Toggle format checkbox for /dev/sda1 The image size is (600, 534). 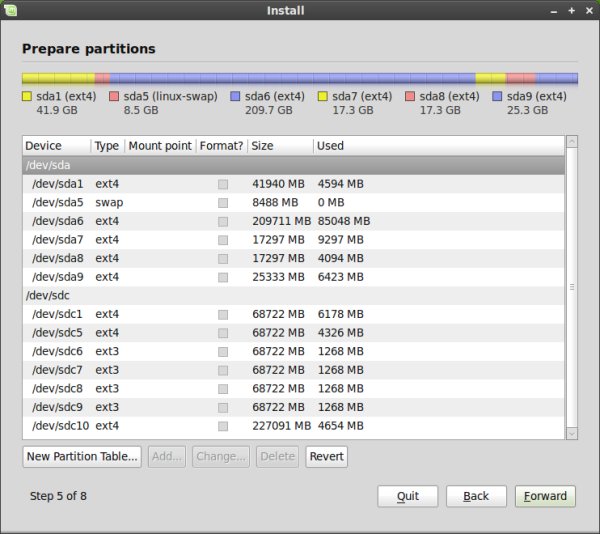223,184
